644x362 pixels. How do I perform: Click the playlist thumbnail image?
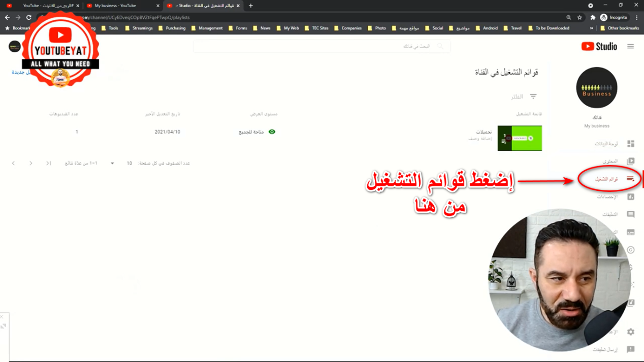tap(520, 138)
